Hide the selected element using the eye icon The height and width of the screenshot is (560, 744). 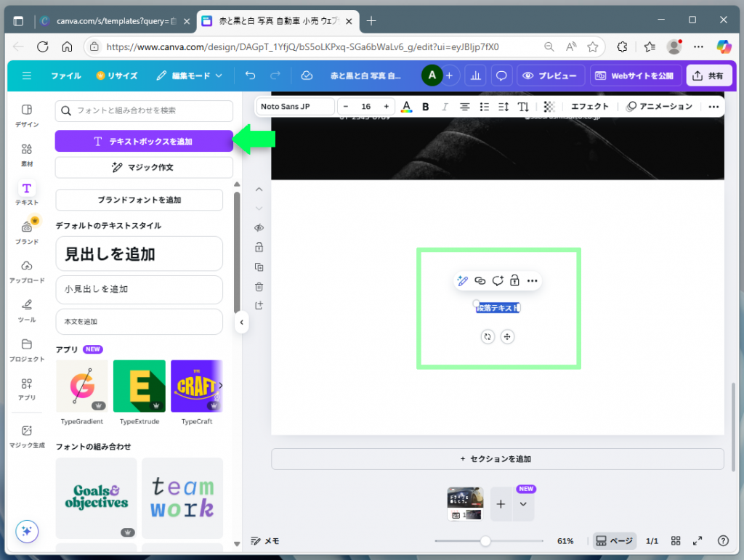(259, 227)
